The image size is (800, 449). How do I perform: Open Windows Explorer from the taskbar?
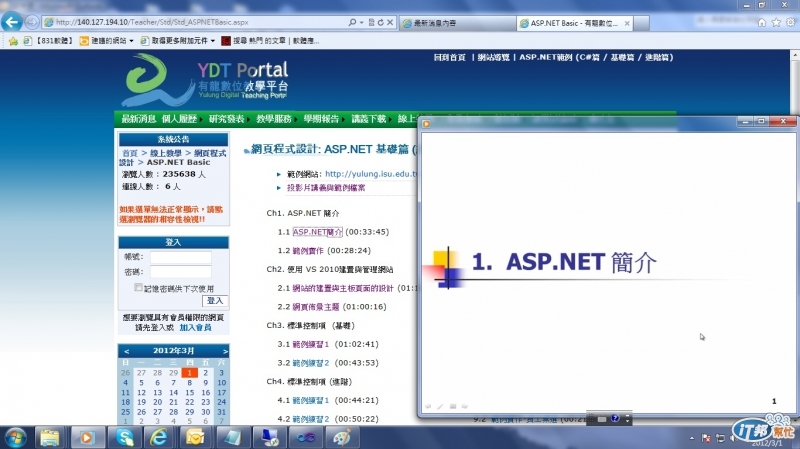pyautogui.click(x=49, y=438)
